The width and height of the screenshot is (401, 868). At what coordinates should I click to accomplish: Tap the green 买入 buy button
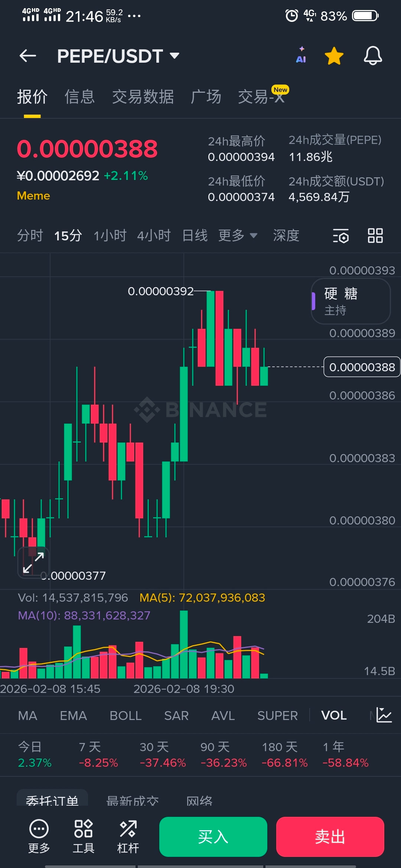tap(213, 837)
